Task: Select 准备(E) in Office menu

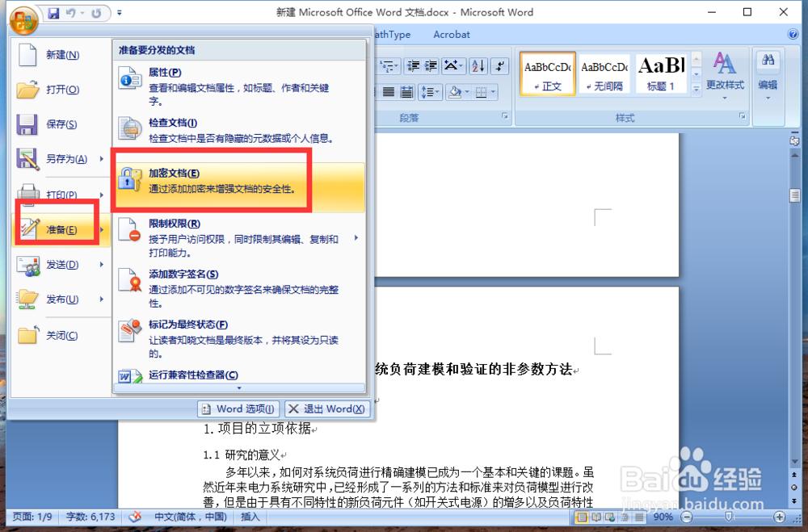Action: click(61, 230)
